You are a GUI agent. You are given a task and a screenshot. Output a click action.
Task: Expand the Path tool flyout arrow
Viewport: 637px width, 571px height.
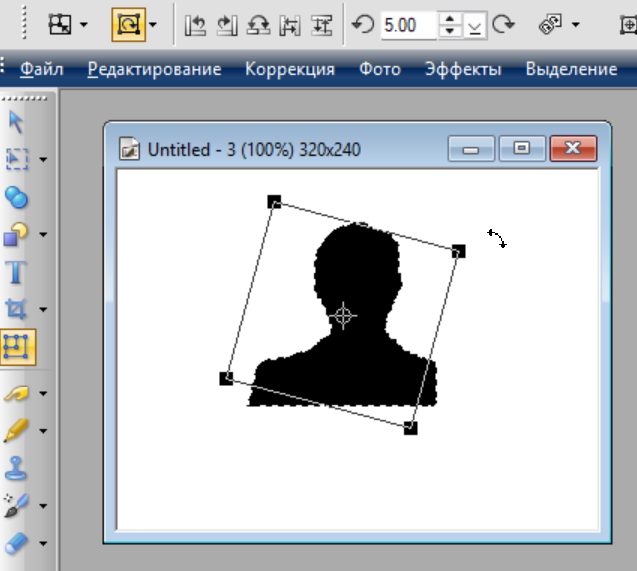[x=43, y=234]
